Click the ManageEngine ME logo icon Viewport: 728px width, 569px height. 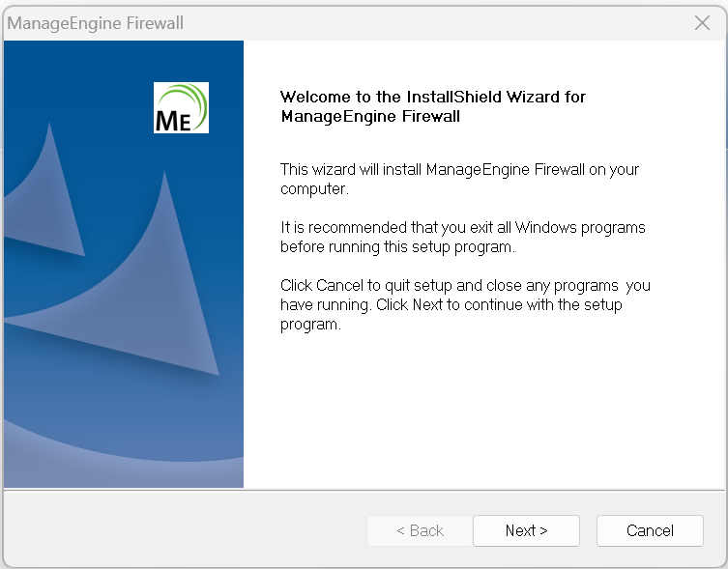tap(181, 107)
